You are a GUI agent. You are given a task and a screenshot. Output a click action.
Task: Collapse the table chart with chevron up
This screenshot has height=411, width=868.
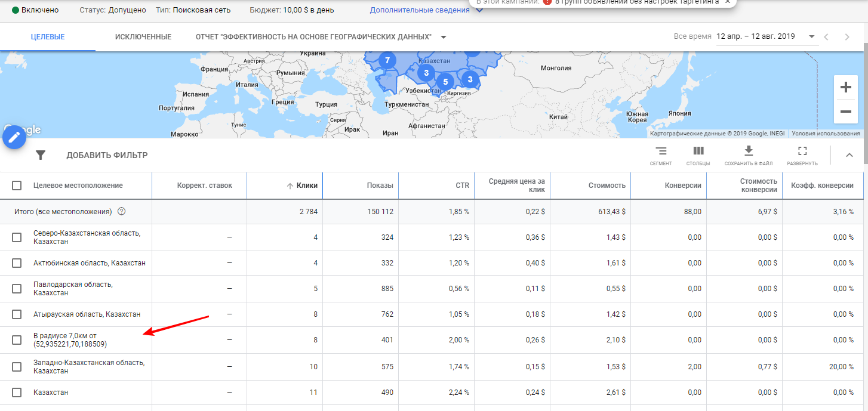point(849,155)
